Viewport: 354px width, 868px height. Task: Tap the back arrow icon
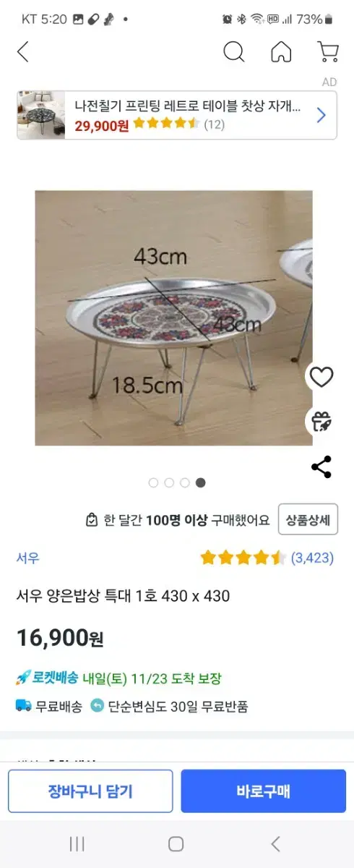[23, 52]
